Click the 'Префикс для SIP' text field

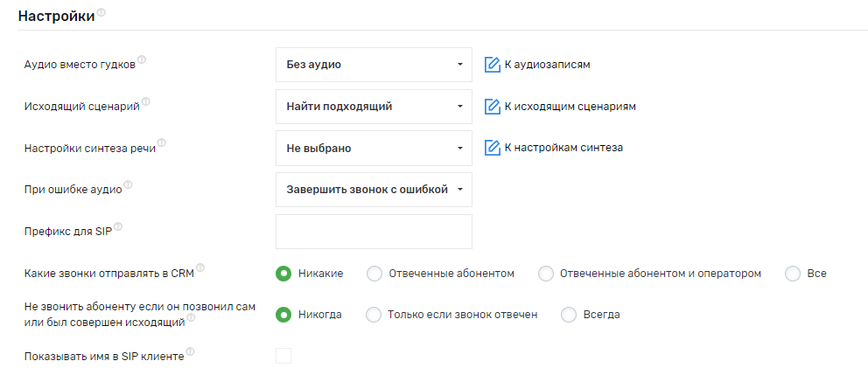[374, 232]
